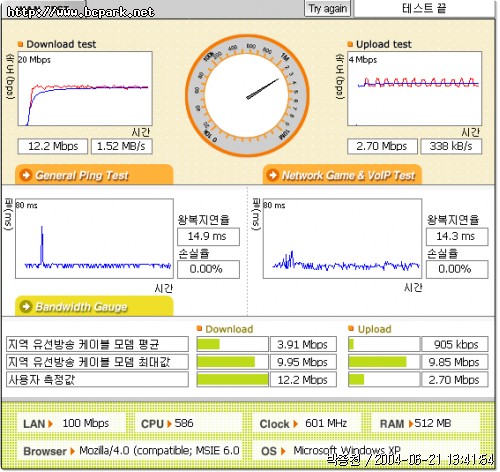Image resolution: width=500 pixels, height=472 pixels.
Task: Click the 601 MHz clock value
Action: (326, 423)
